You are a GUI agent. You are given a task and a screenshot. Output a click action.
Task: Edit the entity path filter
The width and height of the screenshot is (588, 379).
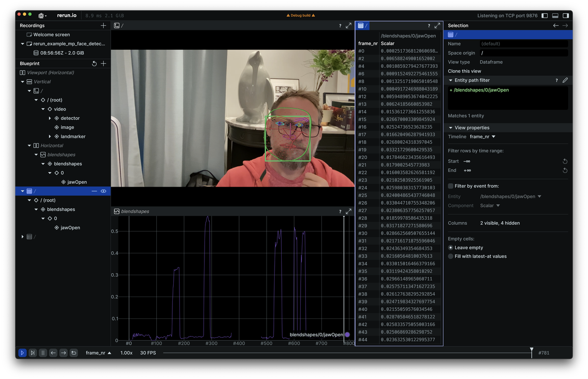coord(565,81)
